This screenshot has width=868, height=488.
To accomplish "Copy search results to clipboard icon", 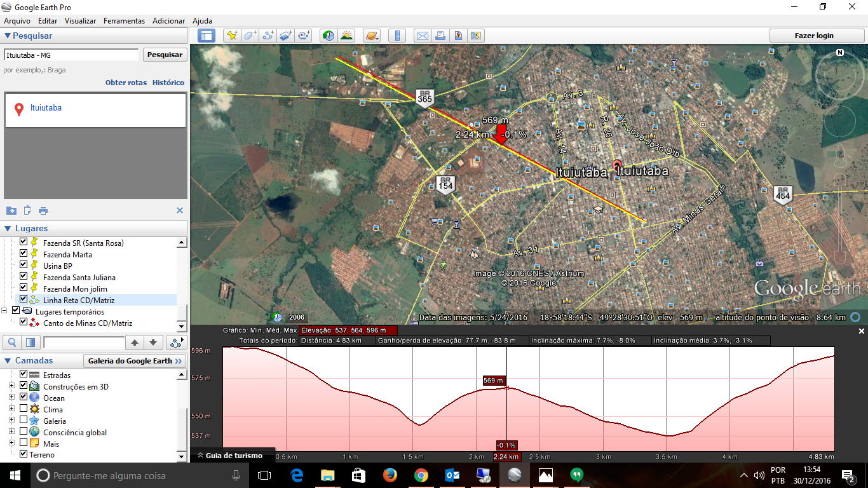I will click(x=27, y=210).
